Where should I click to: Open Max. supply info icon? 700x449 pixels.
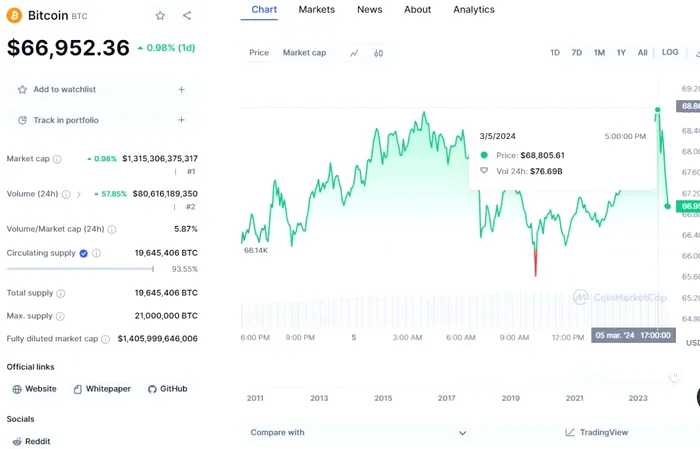pyautogui.click(x=60, y=316)
